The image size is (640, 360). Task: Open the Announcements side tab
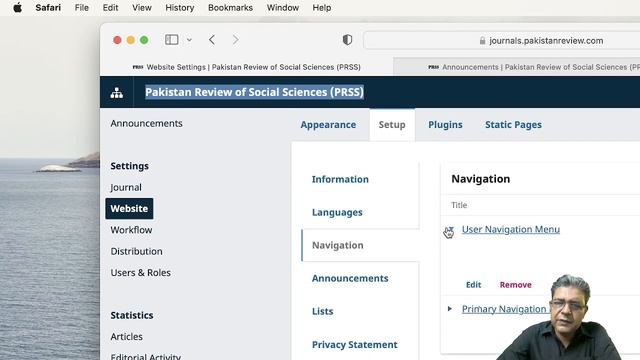pyautogui.click(x=350, y=278)
